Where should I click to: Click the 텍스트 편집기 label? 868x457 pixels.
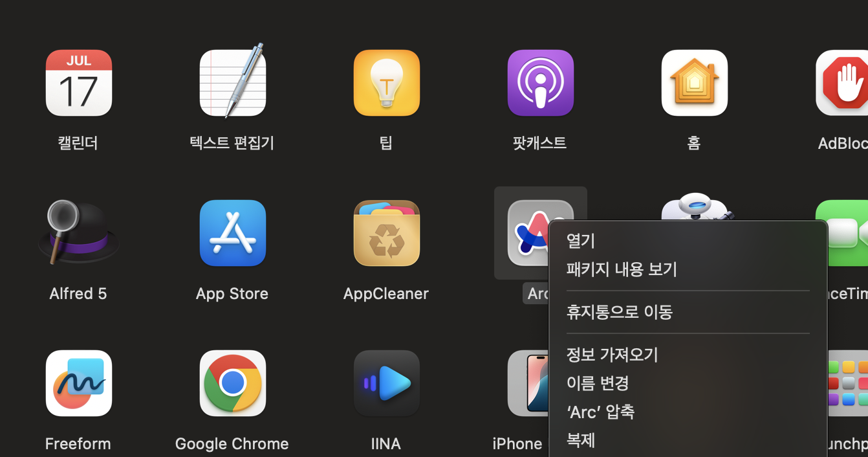[232, 143]
